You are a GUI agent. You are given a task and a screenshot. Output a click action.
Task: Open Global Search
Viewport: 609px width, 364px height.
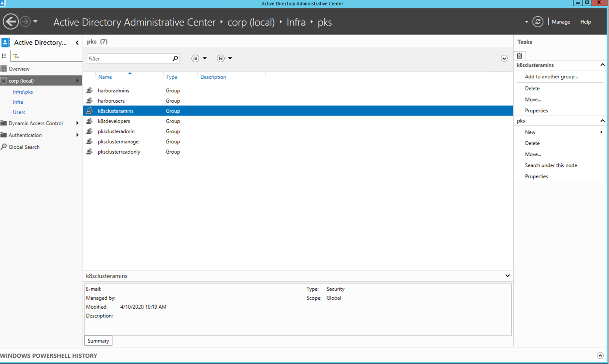(24, 147)
